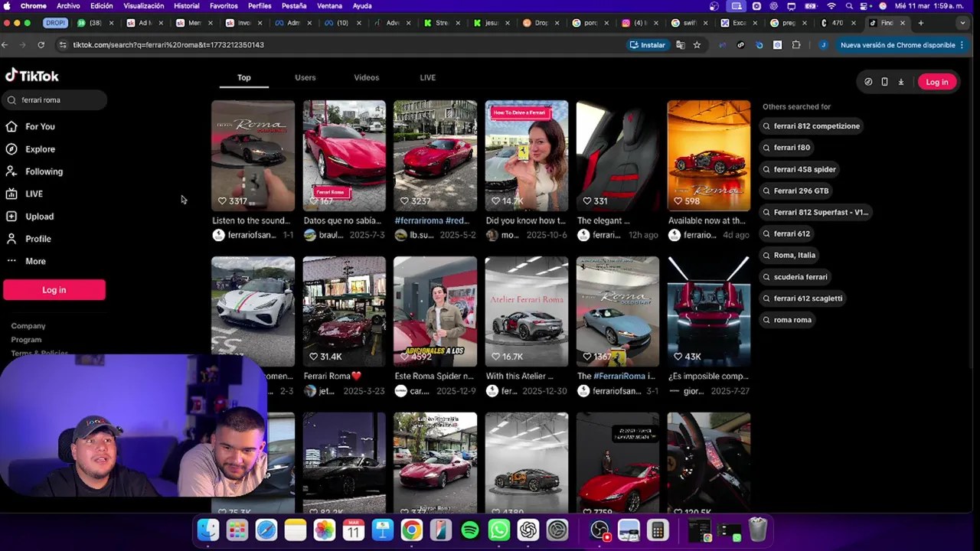Select suggestion 'ferrari 458 spider'

point(799,169)
